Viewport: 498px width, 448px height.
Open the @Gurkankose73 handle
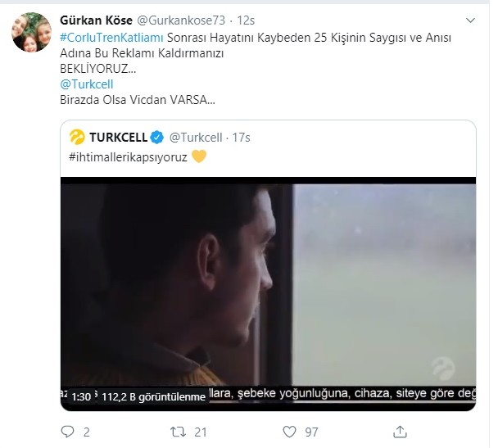(181, 20)
